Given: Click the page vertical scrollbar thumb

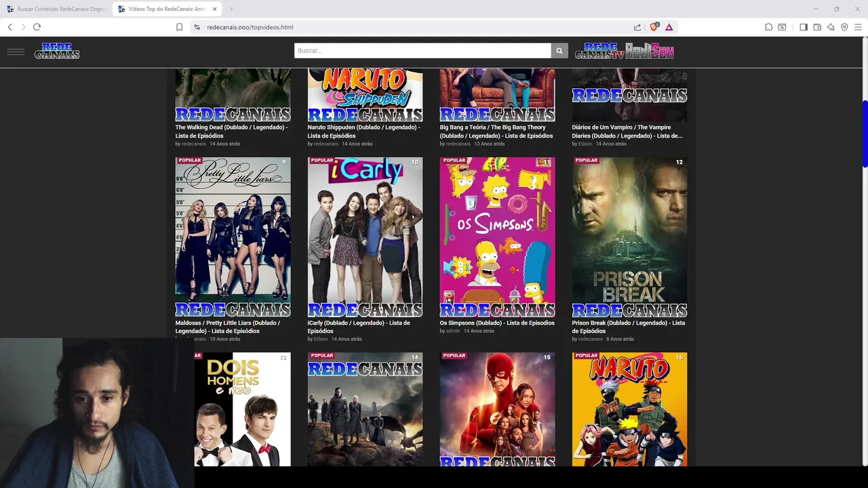Looking at the screenshot, I should coord(865,134).
